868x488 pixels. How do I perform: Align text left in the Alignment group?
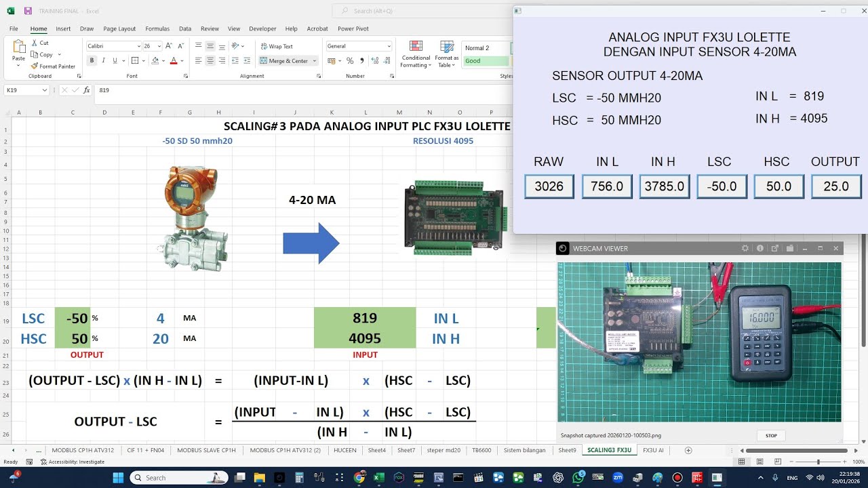[x=199, y=60]
